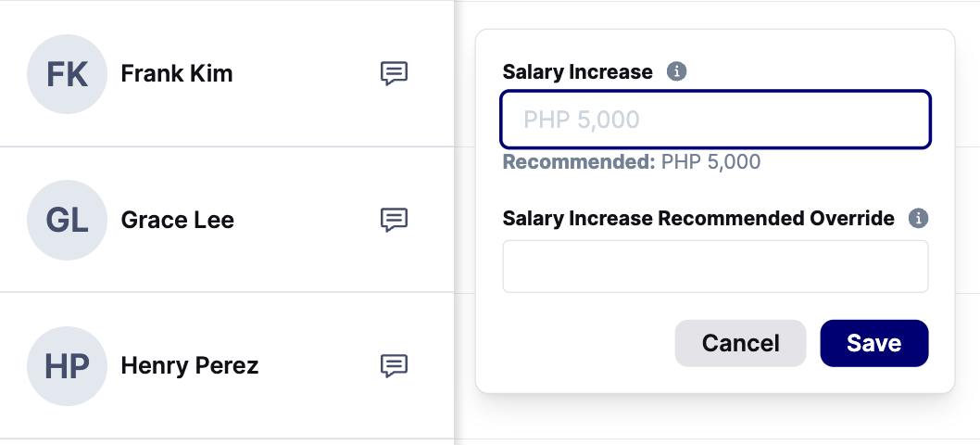Click the Salary Increase Recommended Override field
This screenshot has height=445, width=980.
pos(716,266)
